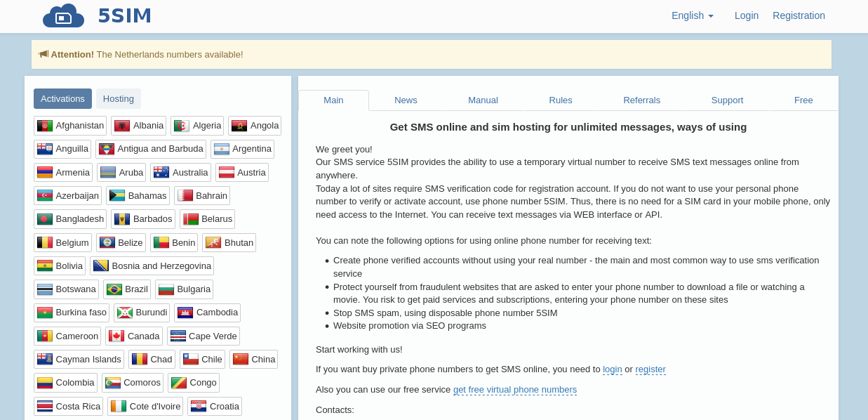This screenshot has height=420, width=868.
Task: Open the Support tab
Action: [x=727, y=100]
